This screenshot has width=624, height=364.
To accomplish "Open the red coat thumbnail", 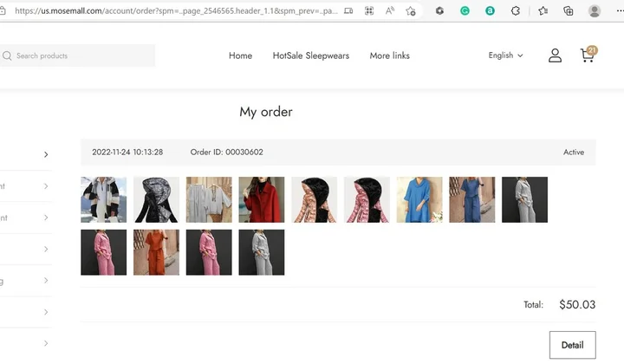I will (x=262, y=199).
